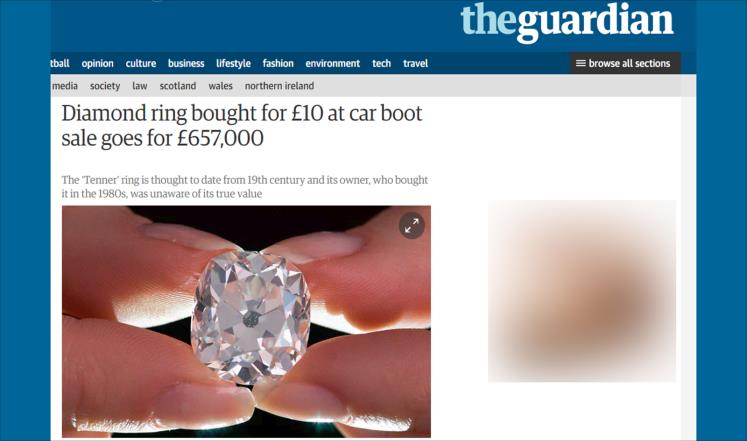Expand the diamond photo with fullscreen icon
Screen dimensions: 747x441
pyautogui.click(x=412, y=226)
